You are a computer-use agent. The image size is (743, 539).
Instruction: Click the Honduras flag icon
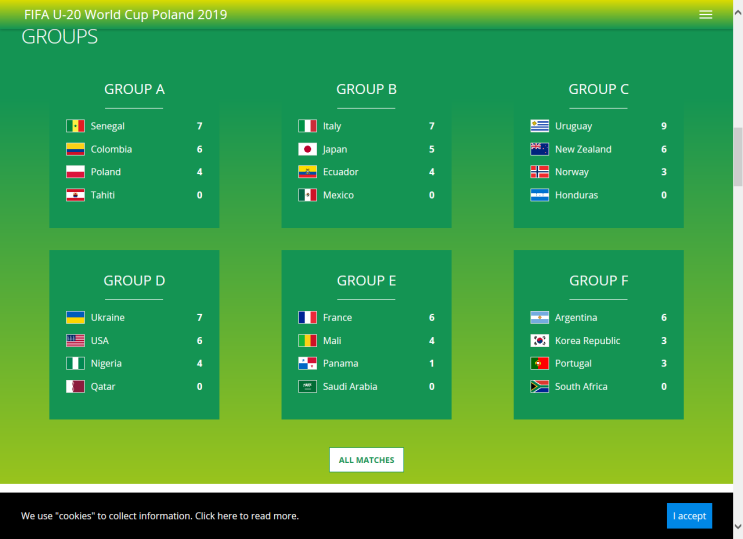(x=540, y=195)
